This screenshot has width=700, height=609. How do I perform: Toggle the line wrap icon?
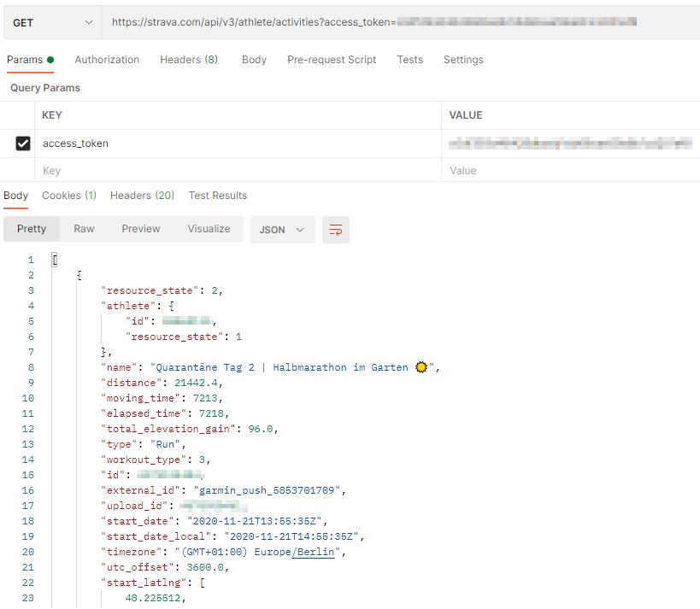[336, 230]
